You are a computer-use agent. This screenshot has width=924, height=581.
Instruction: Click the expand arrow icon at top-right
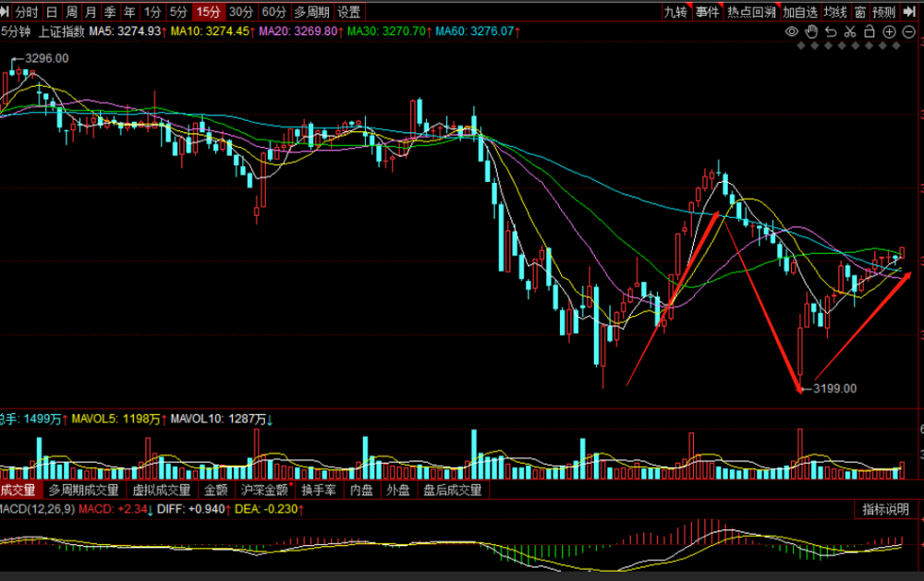[910, 12]
